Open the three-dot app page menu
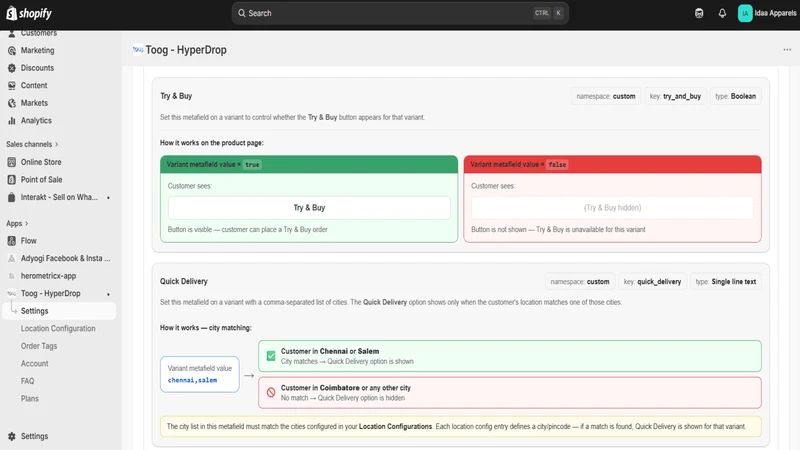800x450 pixels. (x=787, y=50)
